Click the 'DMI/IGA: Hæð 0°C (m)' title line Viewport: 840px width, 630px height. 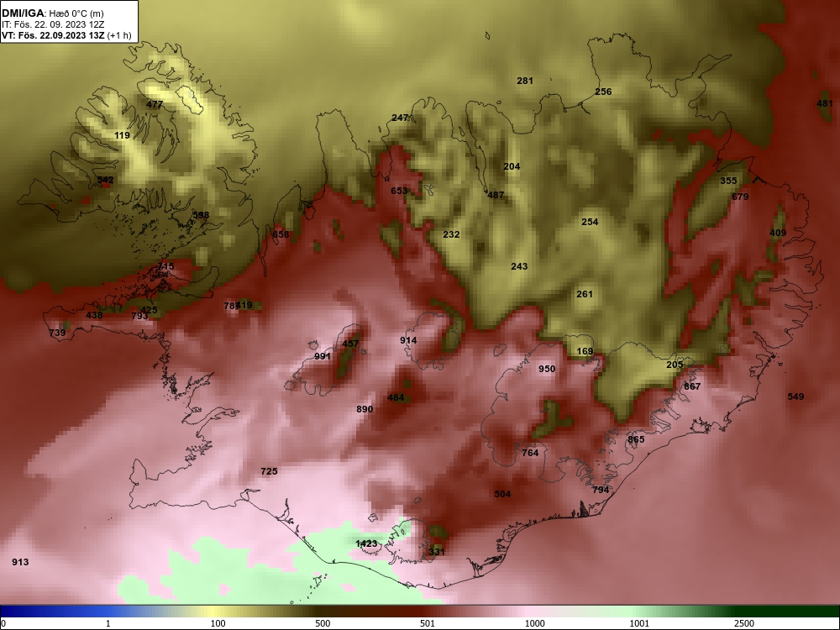click(52, 13)
